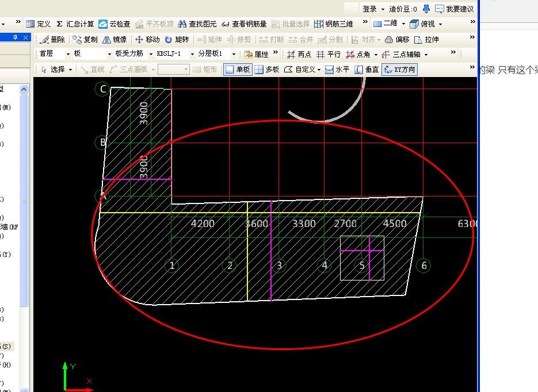Toggle 垂直 vertical placement
Image resolution: width=538 pixels, height=392 pixels.
click(367, 70)
